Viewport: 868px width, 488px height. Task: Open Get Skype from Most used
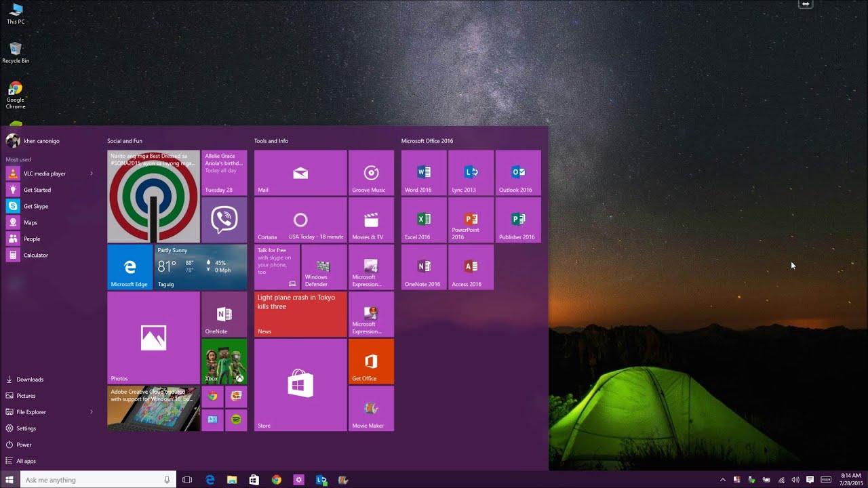pyautogui.click(x=50, y=206)
